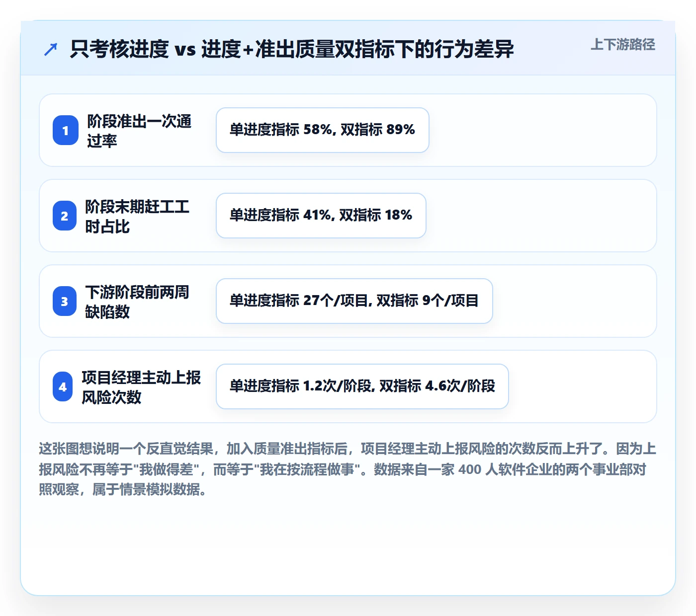Click number badge 4
This screenshot has width=696, height=616.
[63, 386]
